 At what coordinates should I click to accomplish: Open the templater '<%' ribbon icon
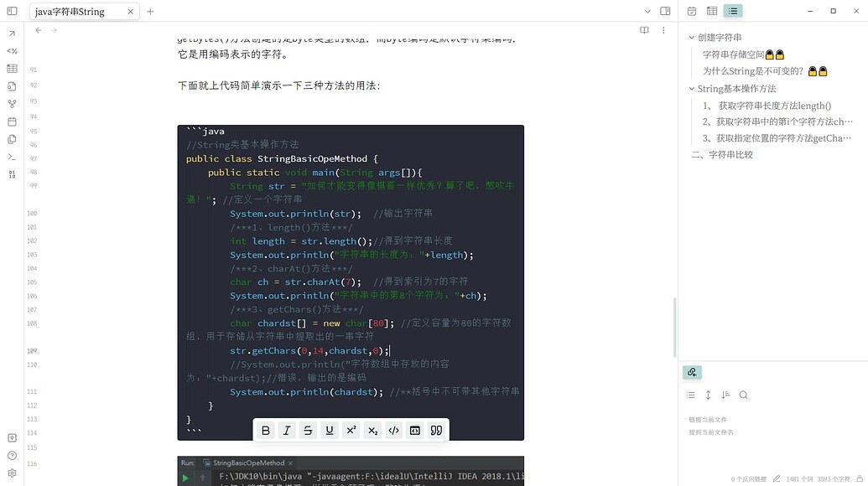click(12, 51)
